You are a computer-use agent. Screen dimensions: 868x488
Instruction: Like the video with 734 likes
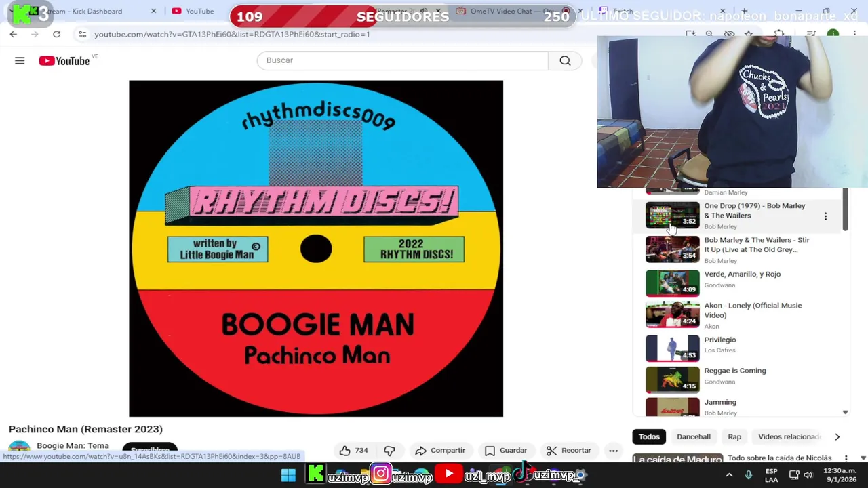click(x=353, y=450)
